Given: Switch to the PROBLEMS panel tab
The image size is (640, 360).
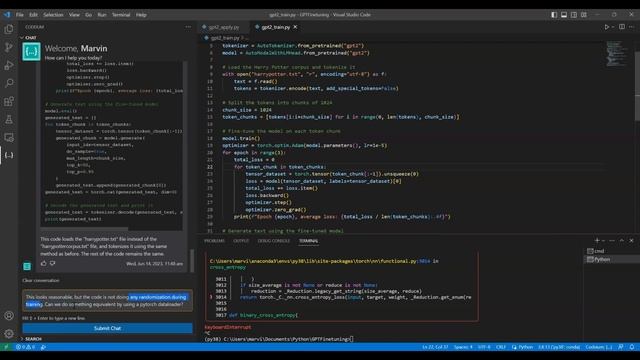Looking at the screenshot, I should click(x=214, y=241).
